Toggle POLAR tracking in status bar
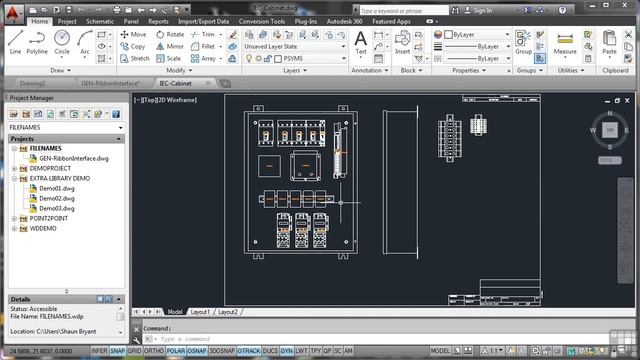 pos(176,351)
